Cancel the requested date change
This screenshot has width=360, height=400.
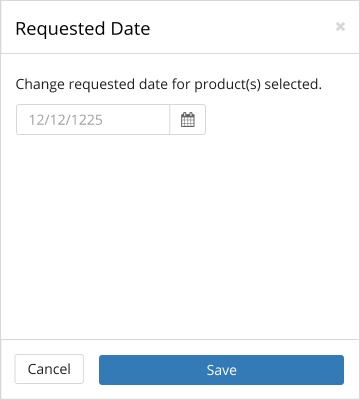click(49, 369)
